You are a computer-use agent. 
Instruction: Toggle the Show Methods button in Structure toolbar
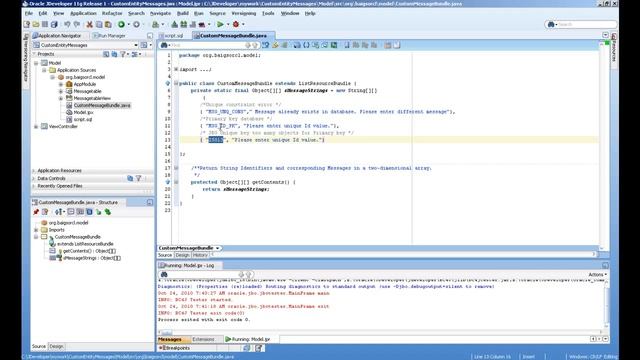pos(71,212)
